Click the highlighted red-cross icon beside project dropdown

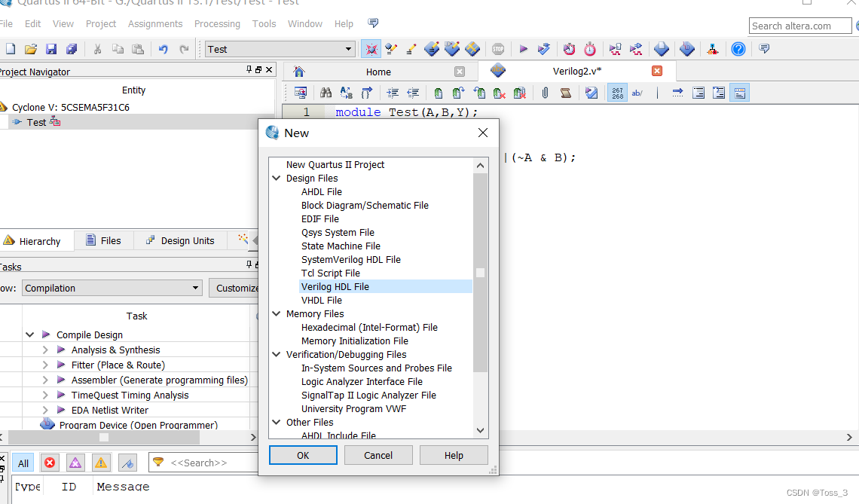(371, 49)
